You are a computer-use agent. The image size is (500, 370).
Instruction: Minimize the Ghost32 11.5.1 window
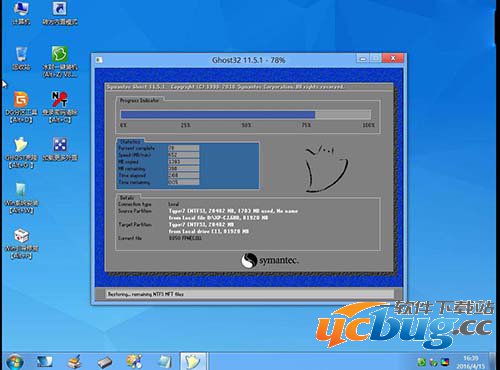tap(363, 59)
